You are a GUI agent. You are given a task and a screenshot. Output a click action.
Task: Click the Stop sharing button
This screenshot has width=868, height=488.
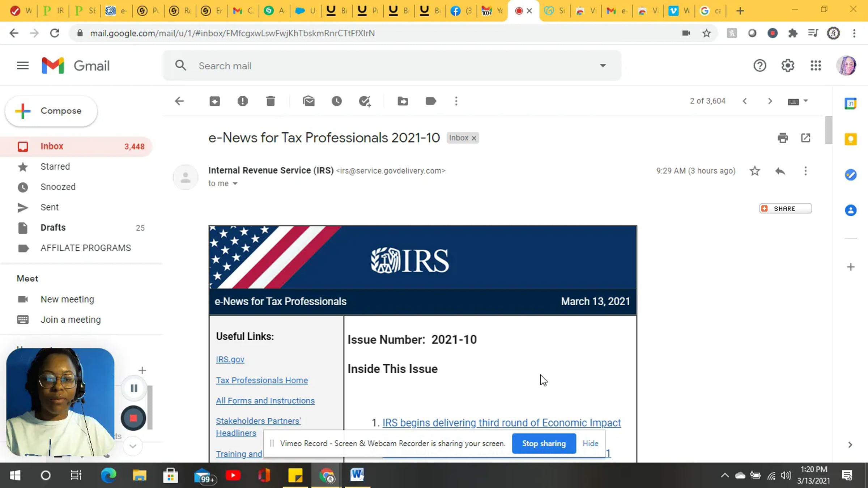coord(544,443)
